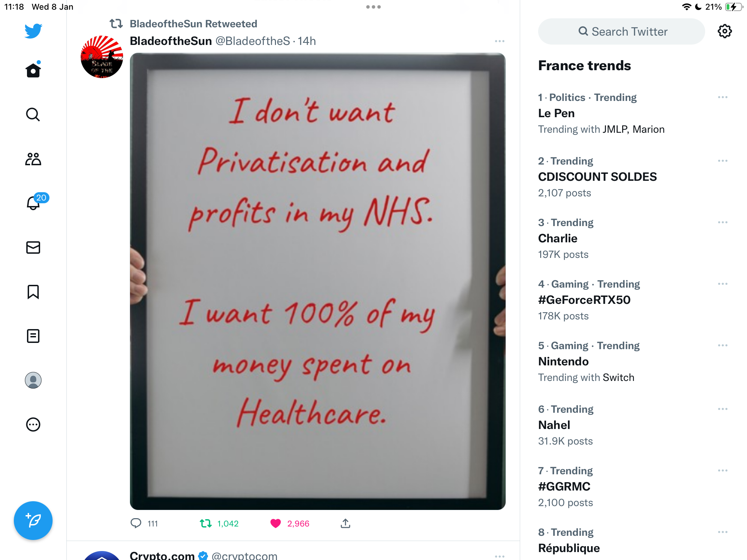Open more options for BladeoftheSun tweet
747x560 pixels.
pos(500,41)
